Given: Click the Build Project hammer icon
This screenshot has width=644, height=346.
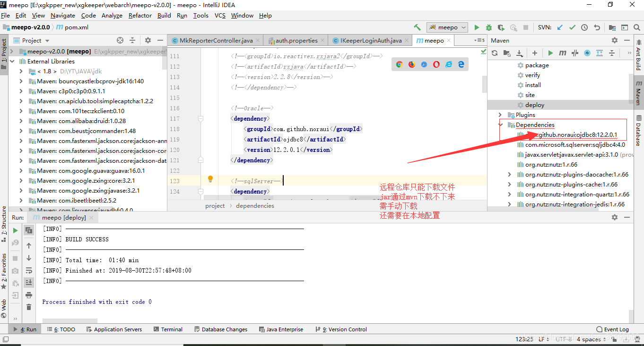Looking at the screenshot, I should coord(417,27).
